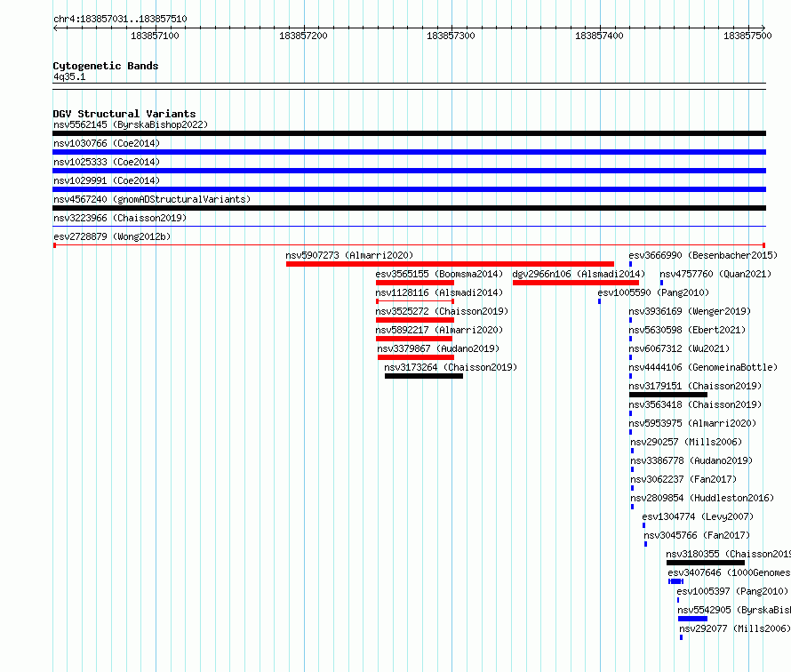Screen dimensions: 791x672
Task: Select esv3565155 (Boomsma2014) label
Action: point(439,274)
